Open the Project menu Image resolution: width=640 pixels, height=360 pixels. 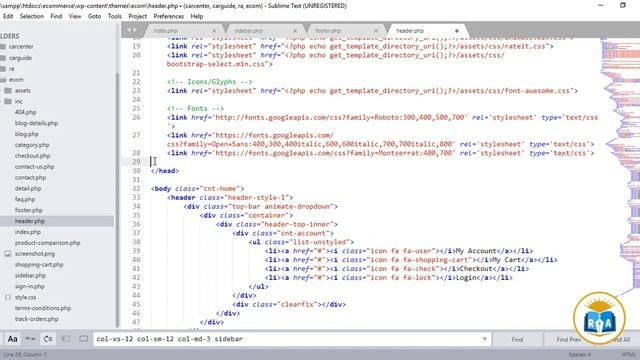(138, 16)
